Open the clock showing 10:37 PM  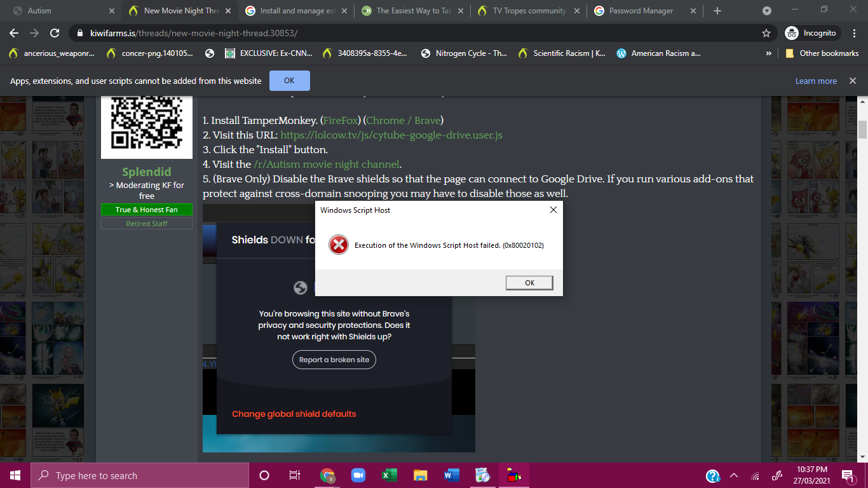click(x=811, y=475)
